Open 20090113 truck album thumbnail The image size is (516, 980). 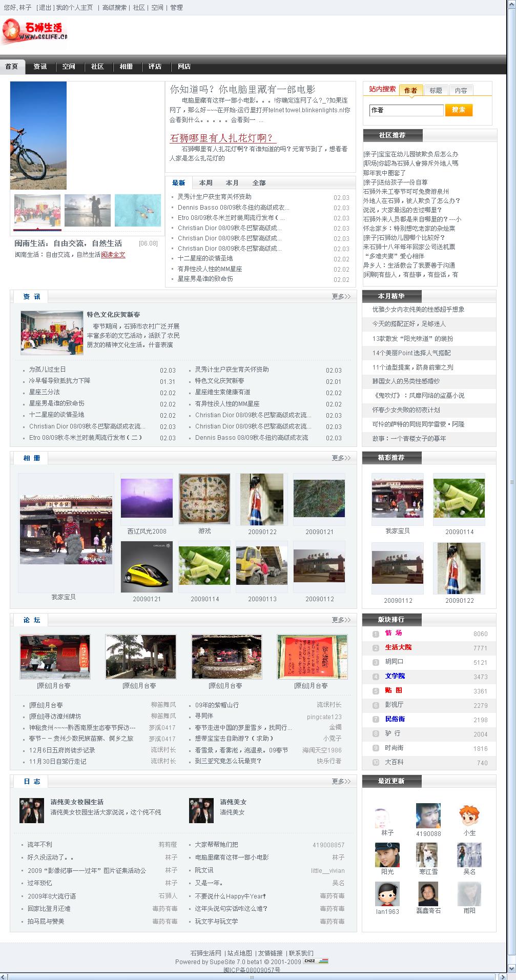pos(262,566)
